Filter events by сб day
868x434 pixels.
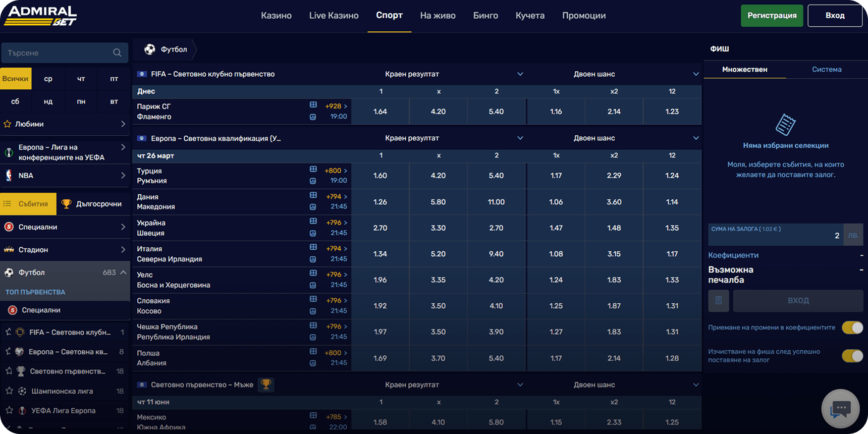(16, 101)
